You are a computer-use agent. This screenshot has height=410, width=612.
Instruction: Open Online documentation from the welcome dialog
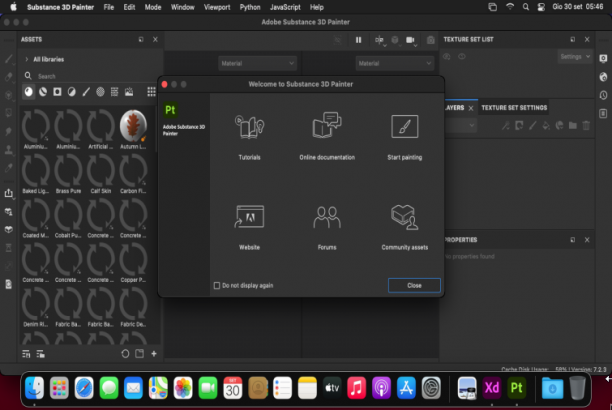point(327,126)
